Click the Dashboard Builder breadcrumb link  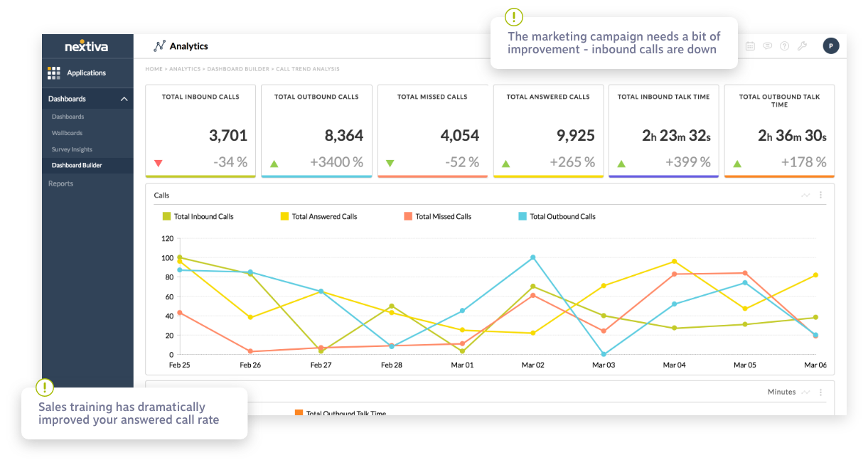point(238,69)
